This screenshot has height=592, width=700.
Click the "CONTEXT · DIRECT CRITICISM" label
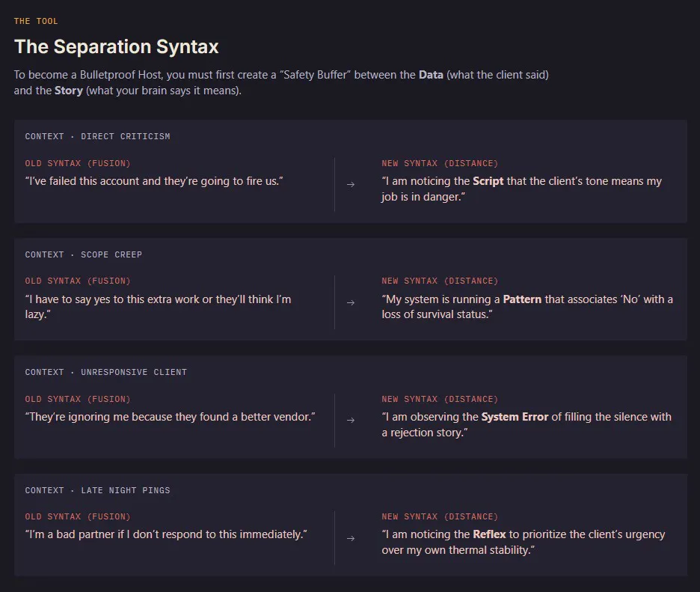(x=97, y=136)
